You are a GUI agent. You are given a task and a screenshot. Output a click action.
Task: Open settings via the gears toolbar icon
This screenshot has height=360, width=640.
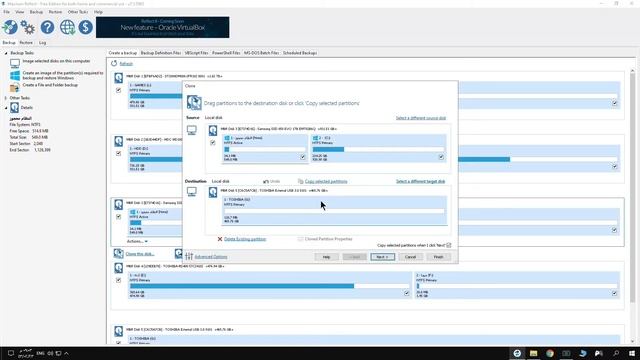point(28,27)
